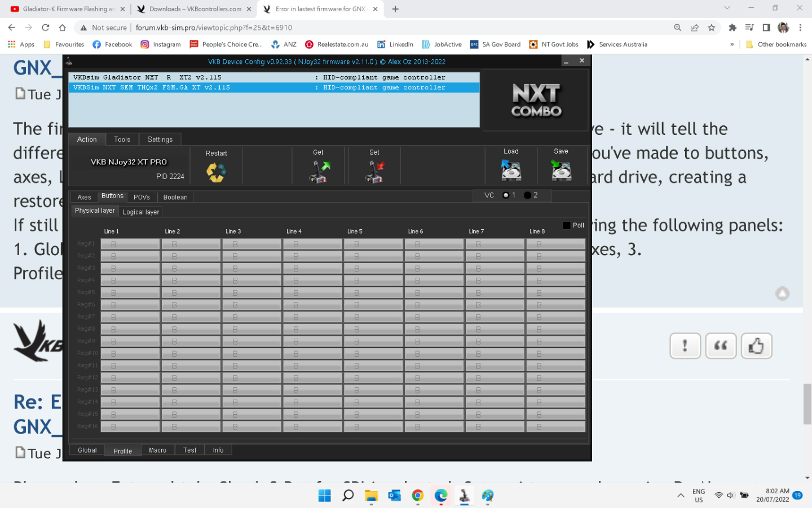Image resolution: width=812 pixels, height=508 pixels.
Task: Open the POVs tab
Action: tap(142, 197)
